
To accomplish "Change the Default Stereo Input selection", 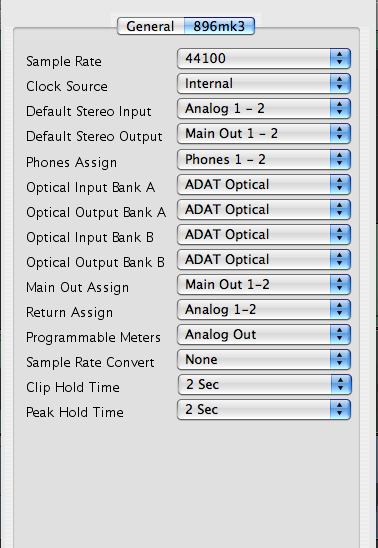I will click(264, 109).
